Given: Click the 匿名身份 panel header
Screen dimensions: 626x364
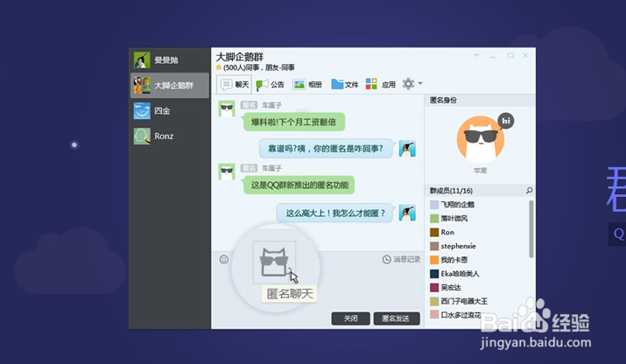Looking at the screenshot, I should point(443,100).
